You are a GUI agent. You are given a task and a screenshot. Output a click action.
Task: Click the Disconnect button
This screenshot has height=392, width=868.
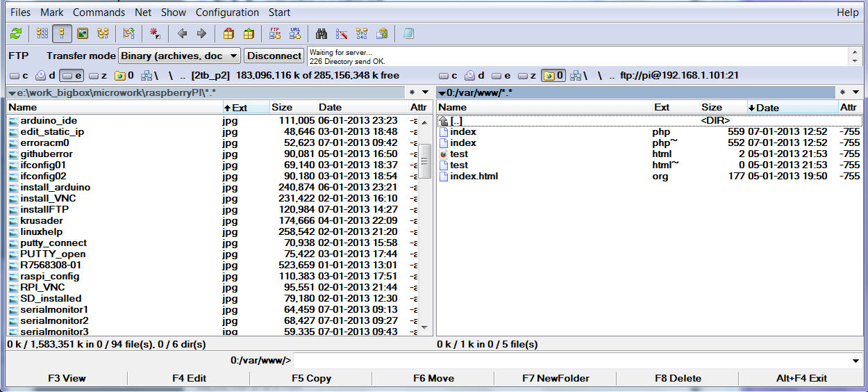pos(274,56)
